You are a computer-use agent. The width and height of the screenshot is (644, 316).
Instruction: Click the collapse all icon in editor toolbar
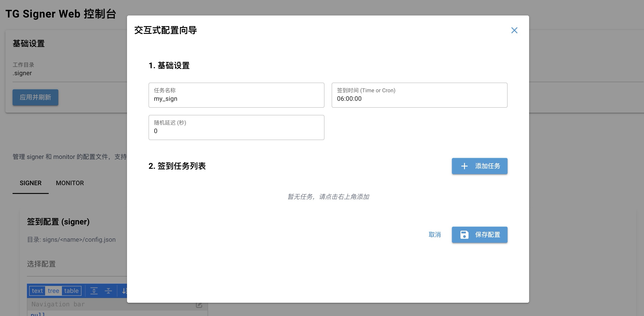tap(108, 291)
